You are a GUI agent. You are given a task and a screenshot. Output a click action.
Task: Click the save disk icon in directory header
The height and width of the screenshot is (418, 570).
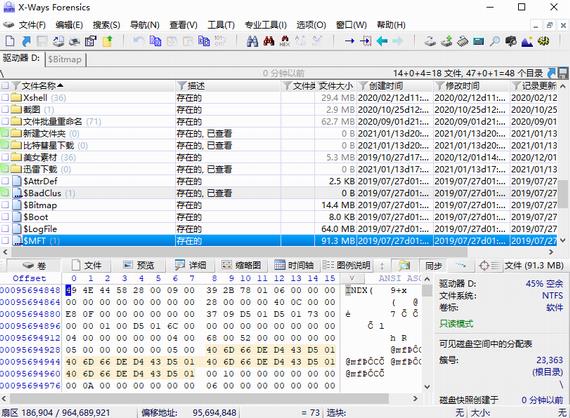tap(563, 73)
